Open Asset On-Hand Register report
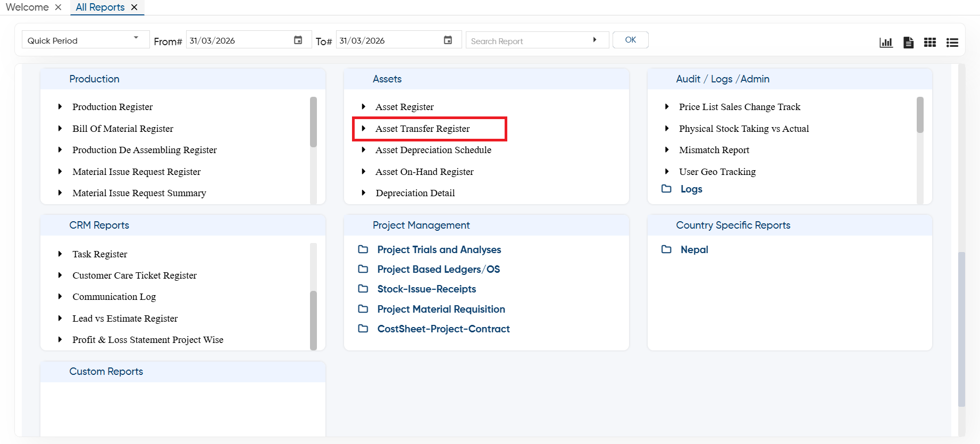Screen dimensions: 980x444 [x=424, y=172]
